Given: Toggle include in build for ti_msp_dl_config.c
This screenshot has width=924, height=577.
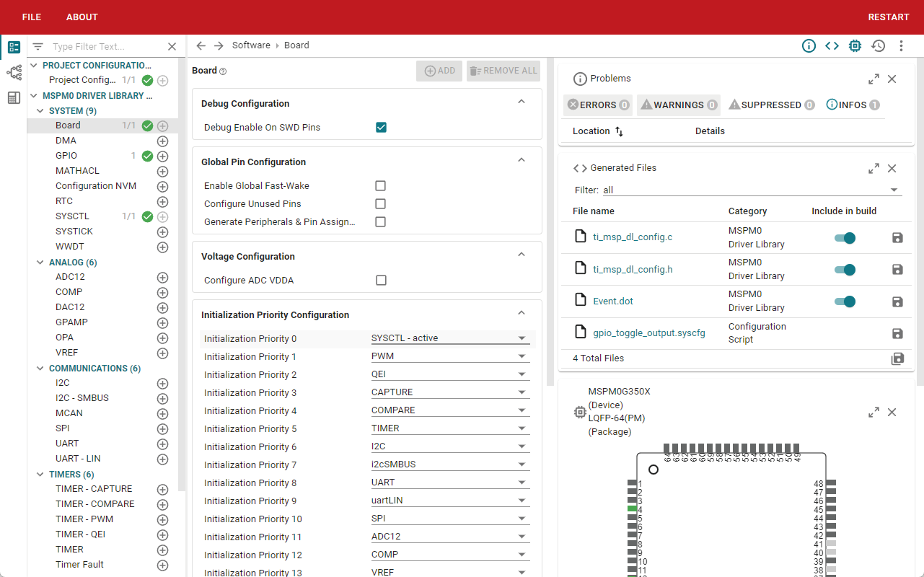Looking at the screenshot, I should click(x=845, y=238).
